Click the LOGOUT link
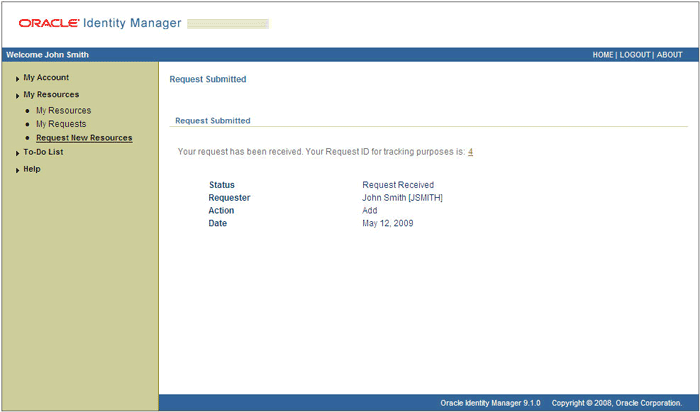 click(x=634, y=55)
